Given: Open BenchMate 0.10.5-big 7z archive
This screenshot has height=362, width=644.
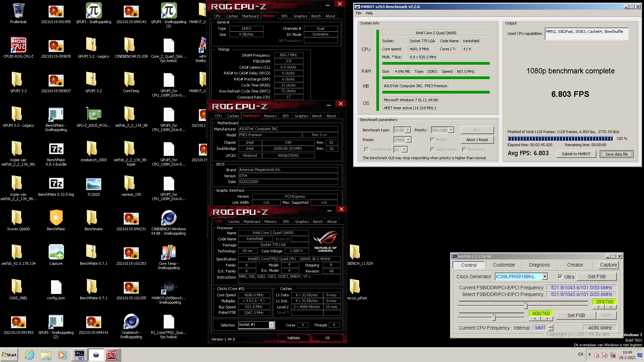Looking at the screenshot, I should pos(56,186).
